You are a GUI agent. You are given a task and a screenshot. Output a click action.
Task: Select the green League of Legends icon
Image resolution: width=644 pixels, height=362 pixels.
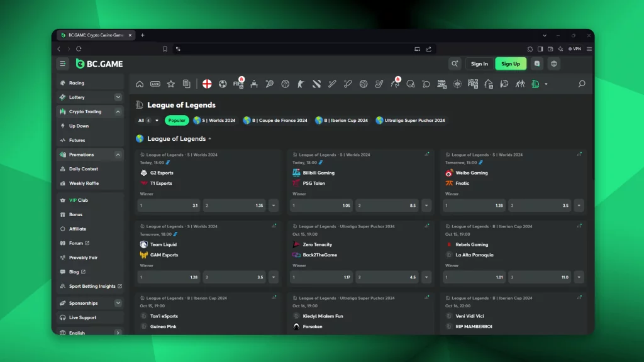[x=535, y=84]
